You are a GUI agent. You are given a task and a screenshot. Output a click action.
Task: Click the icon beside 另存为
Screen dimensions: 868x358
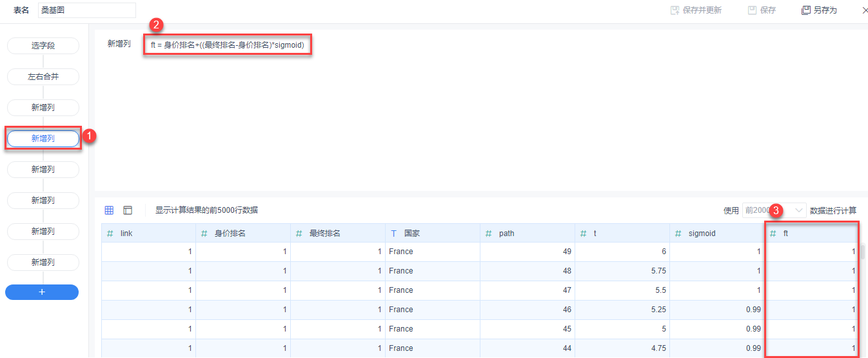click(805, 10)
